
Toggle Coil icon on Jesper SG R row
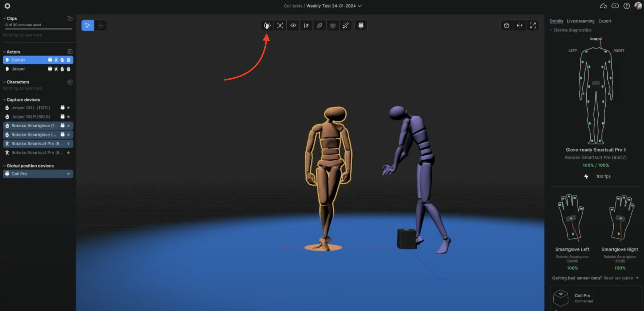(62, 116)
